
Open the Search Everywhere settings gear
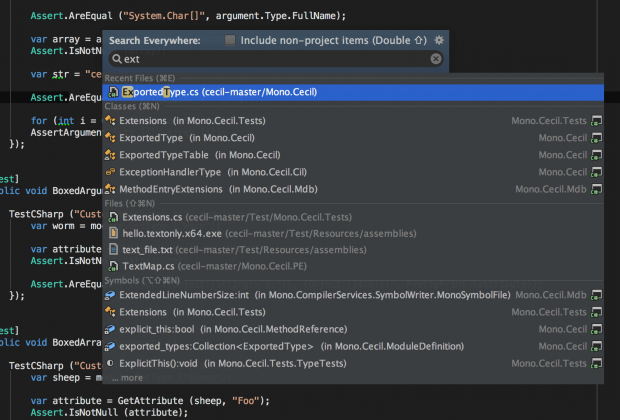click(x=439, y=40)
